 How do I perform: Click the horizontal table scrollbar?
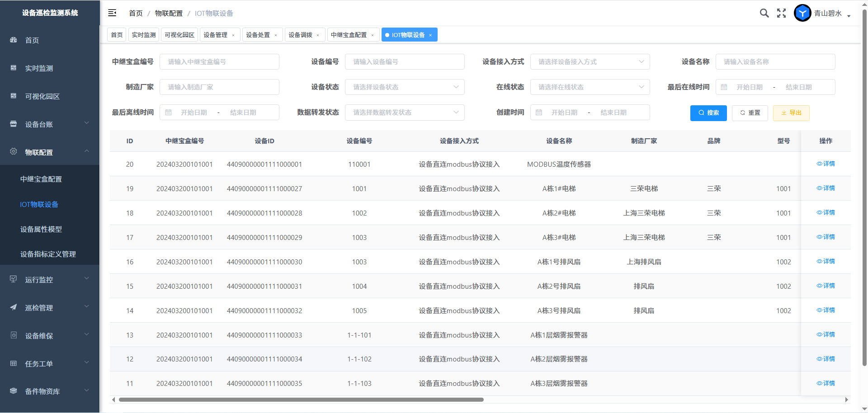(301, 399)
